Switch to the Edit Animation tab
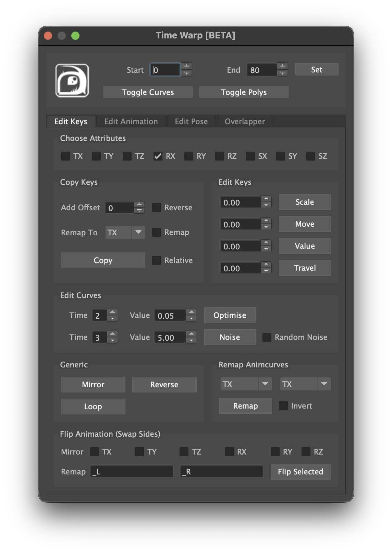This screenshot has height=553, width=392. (x=131, y=121)
